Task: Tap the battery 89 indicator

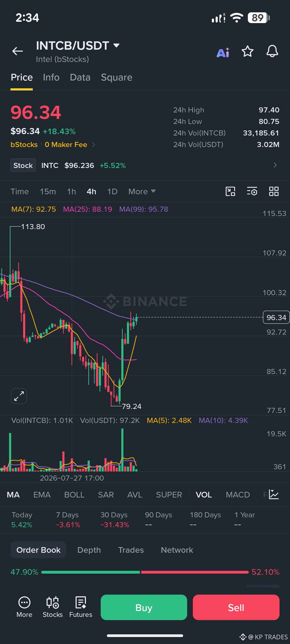Action: point(259,18)
